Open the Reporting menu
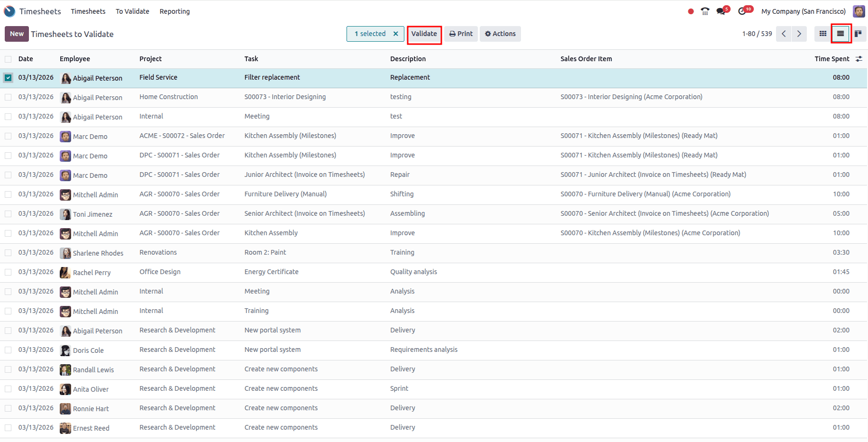Image resolution: width=868 pixels, height=442 pixels. click(174, 11)
